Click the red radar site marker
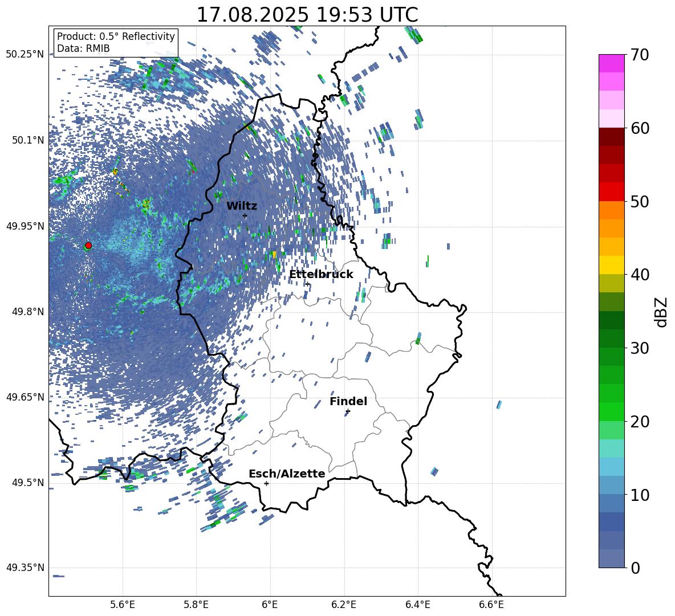The height and width of the screenshot is (616, 675). pos(88,246)
